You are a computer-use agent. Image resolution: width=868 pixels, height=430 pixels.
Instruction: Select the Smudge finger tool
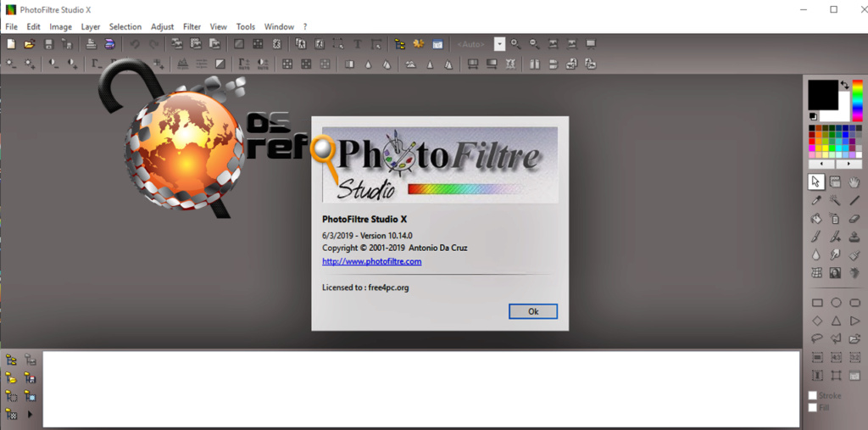[x=835, y=255]
